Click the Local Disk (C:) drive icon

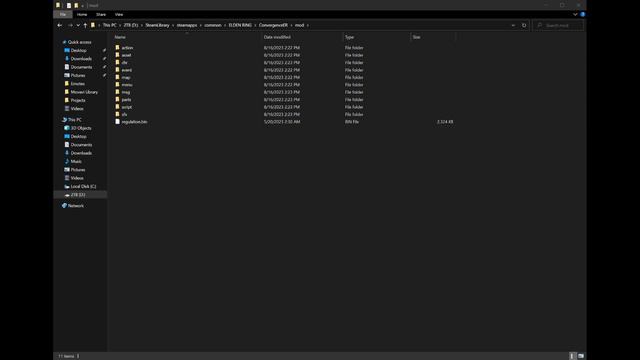[x=67, y=187]
